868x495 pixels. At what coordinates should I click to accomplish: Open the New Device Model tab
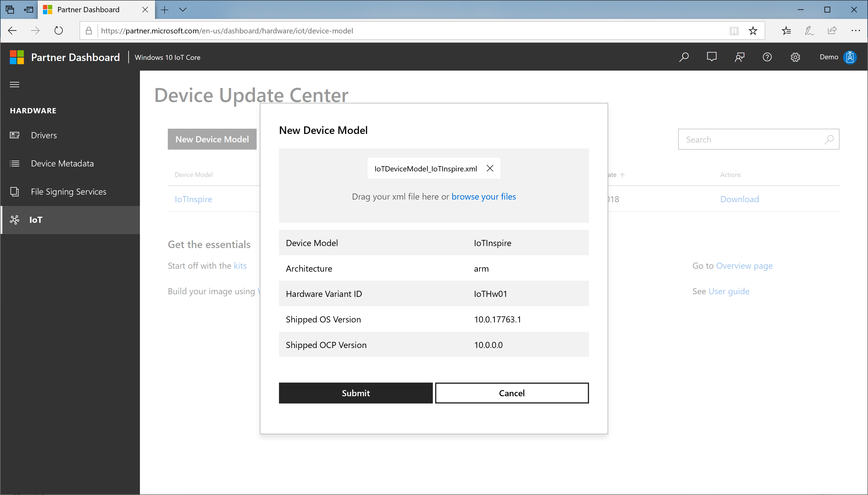(212, 139)
